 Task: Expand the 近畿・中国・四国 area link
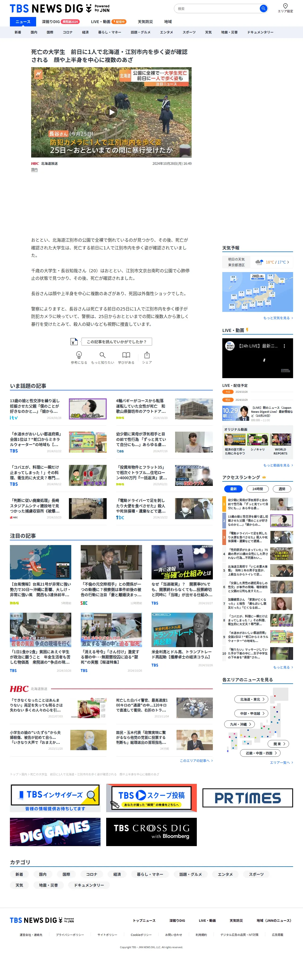coord(260,753)
